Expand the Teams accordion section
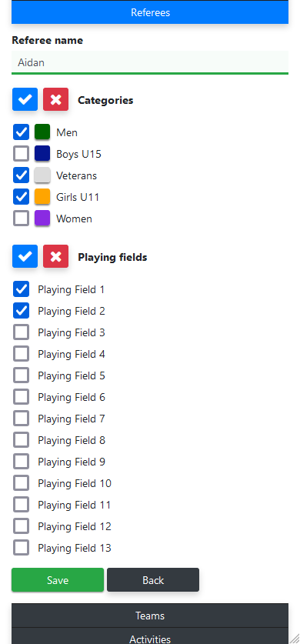Image resolution: width=300 pixels, height=644 pixels. (150, 616)
